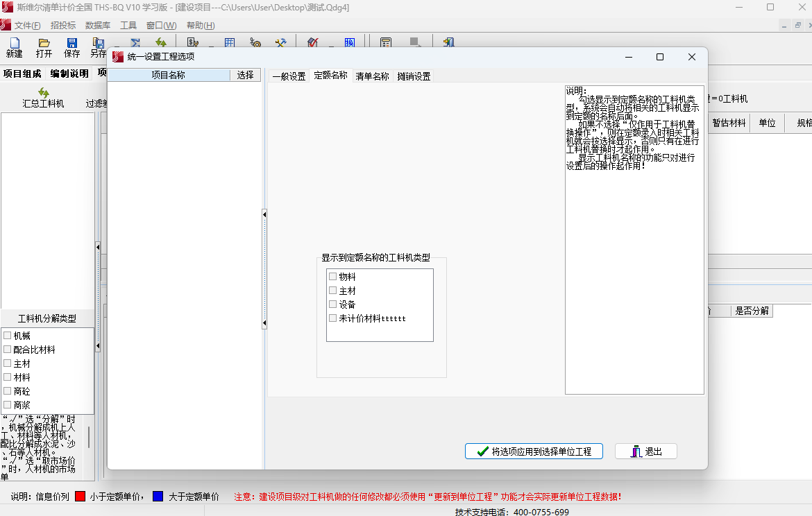Click the dollar-sign wrench toolbar icon
This screenshot has width=812, height=516.
click(x=193, y=42)
